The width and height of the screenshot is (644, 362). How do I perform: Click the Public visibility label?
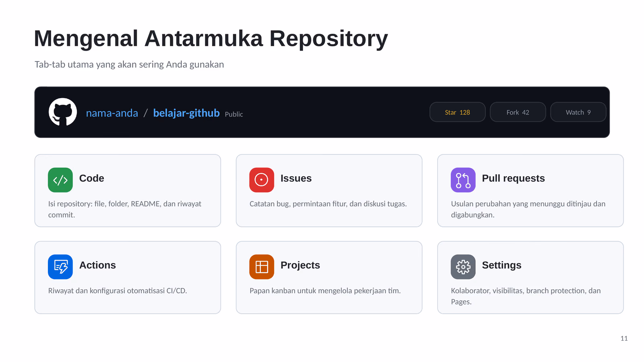pos(234,114)
